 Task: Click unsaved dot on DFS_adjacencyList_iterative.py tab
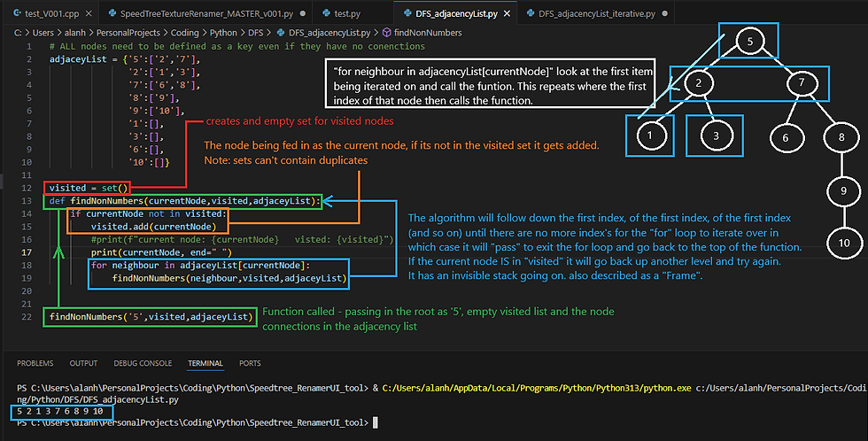pos(665,13)
